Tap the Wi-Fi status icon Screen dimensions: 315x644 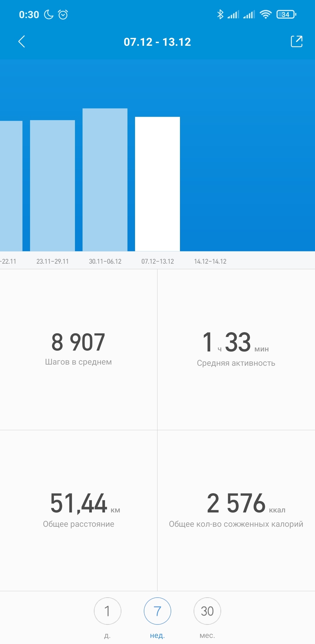click(x=265, y=14)
